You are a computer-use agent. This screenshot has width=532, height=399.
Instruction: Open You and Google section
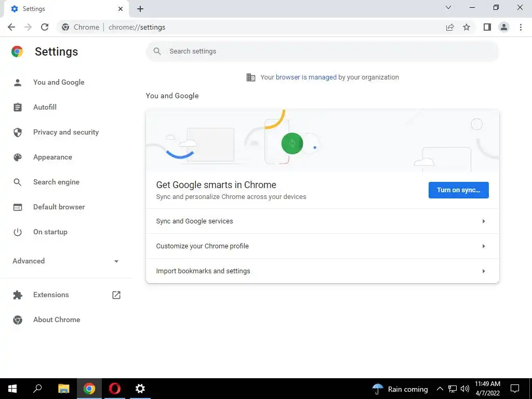59,83
